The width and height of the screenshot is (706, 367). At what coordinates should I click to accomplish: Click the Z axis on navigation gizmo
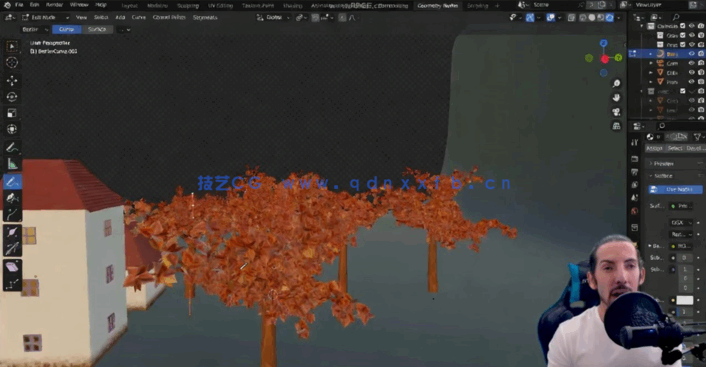603,43
